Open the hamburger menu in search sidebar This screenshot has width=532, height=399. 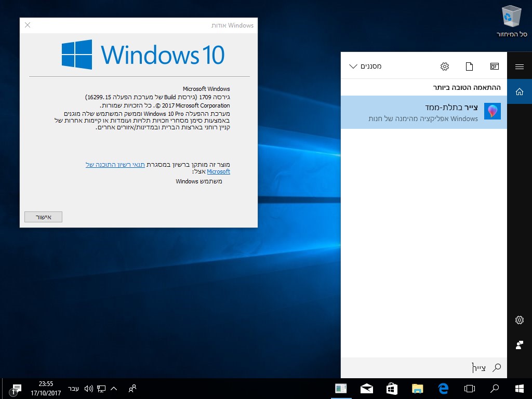click(520, 66)
